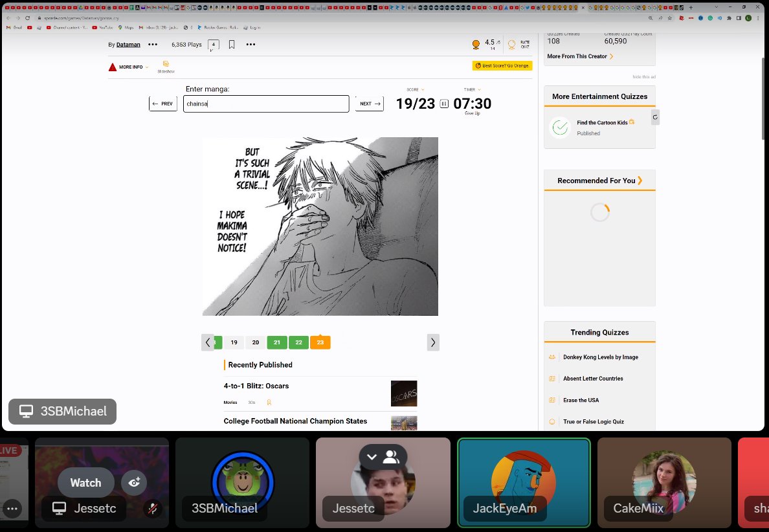Open the browser extensions puzzle icon
Screen dimensions: 769x532
730,18
